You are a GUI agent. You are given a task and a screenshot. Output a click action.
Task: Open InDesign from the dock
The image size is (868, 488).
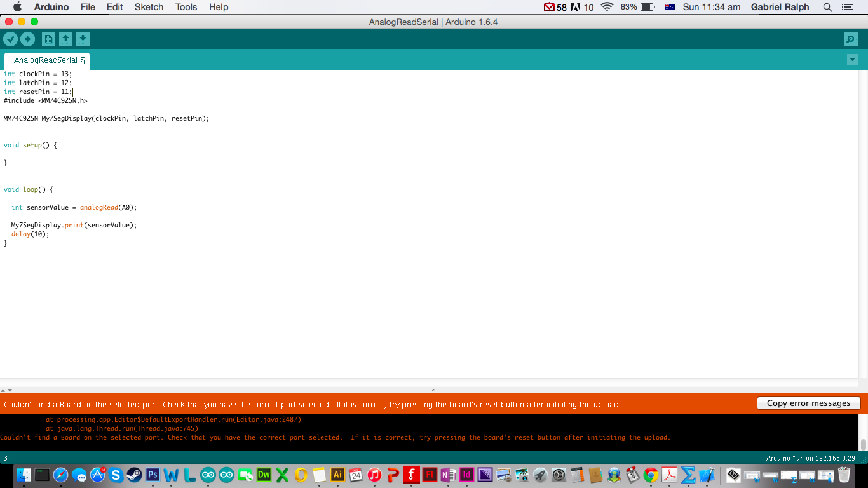point(466,475)
